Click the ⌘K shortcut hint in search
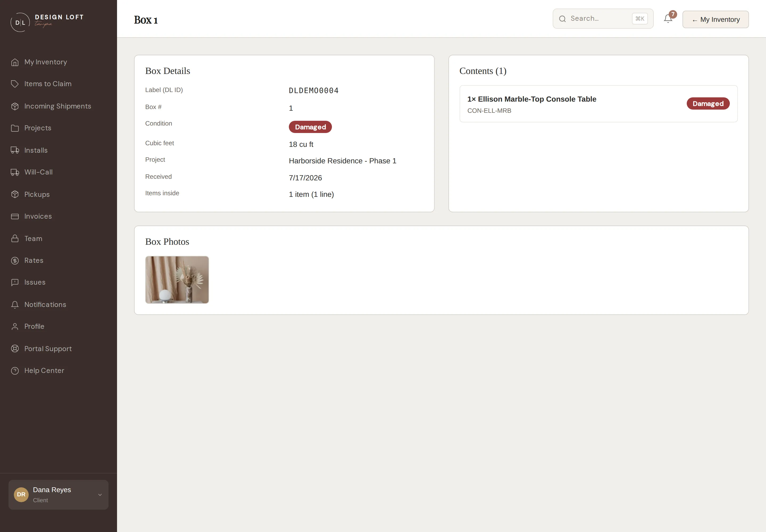The height and width of the screenshot is (532, 766). [x=640, y=19]
